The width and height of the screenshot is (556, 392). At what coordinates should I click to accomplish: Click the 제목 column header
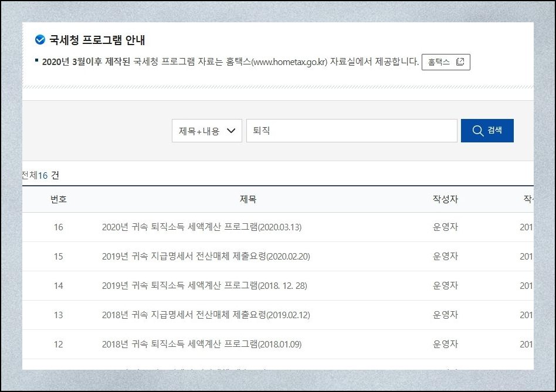[248, 199]
